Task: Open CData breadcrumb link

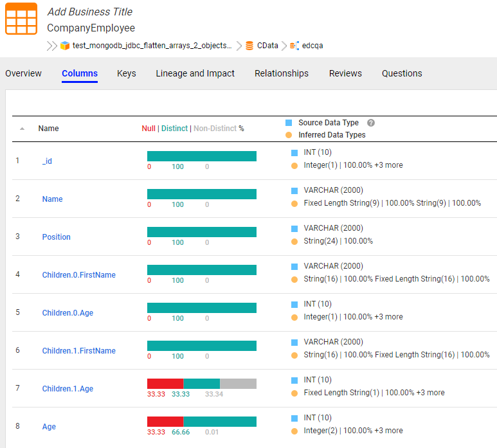Action: click(267, 46)
